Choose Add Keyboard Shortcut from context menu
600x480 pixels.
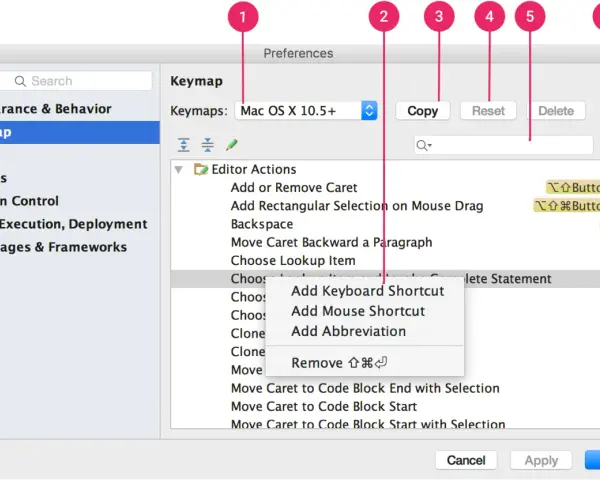pyautogui.click(x=367, y=291)
